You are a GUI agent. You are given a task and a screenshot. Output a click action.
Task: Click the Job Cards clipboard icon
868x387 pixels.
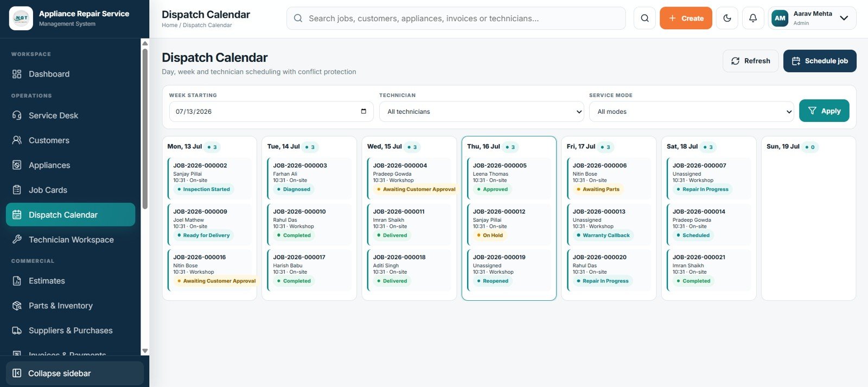tap(17, 190)
